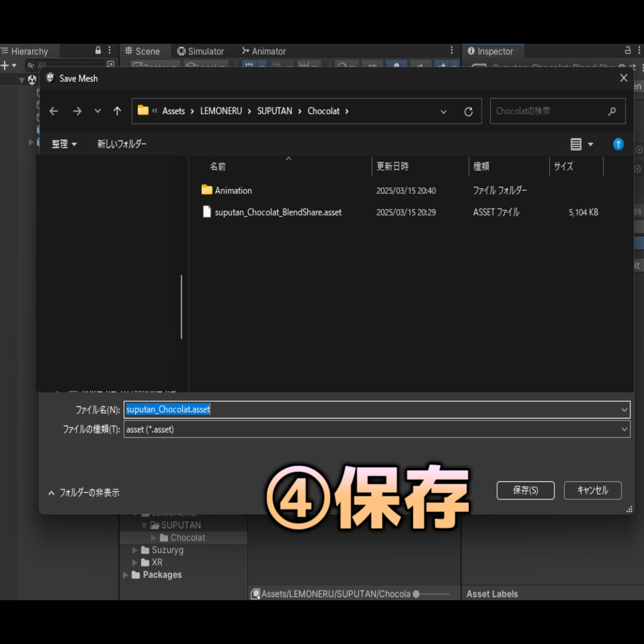
Task: Sort by サイズ column header
Action: tap(563, 166)
